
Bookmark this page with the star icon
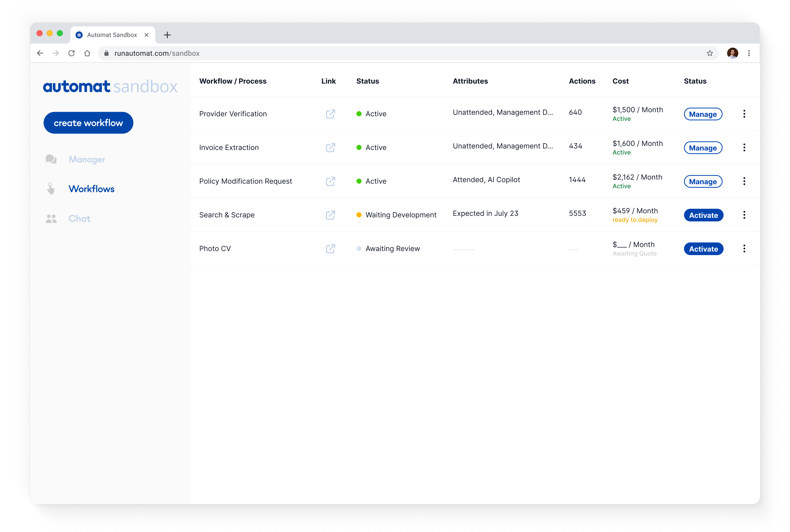pos(710,53)
